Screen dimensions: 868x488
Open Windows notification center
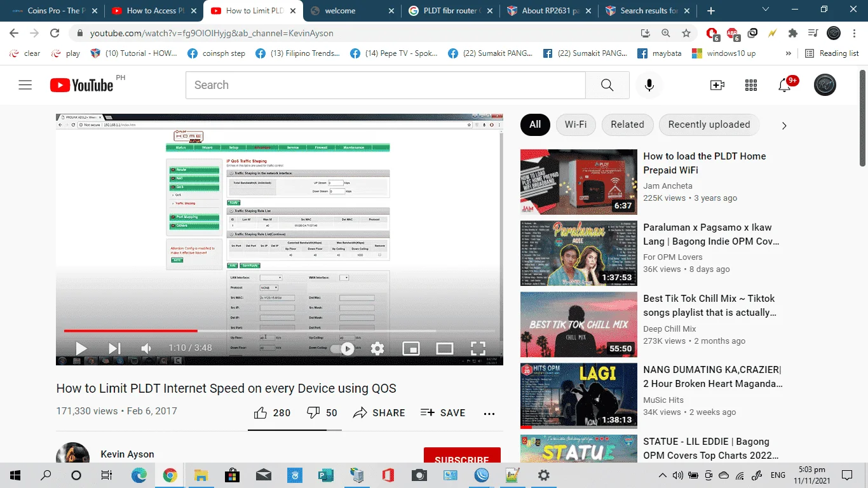point(846,475)
